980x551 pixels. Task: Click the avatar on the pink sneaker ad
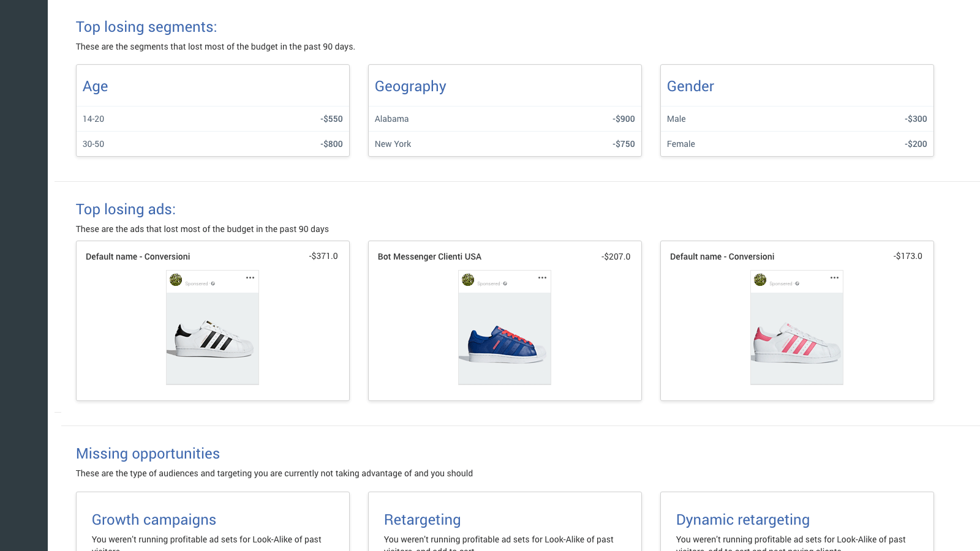point(760,280)
